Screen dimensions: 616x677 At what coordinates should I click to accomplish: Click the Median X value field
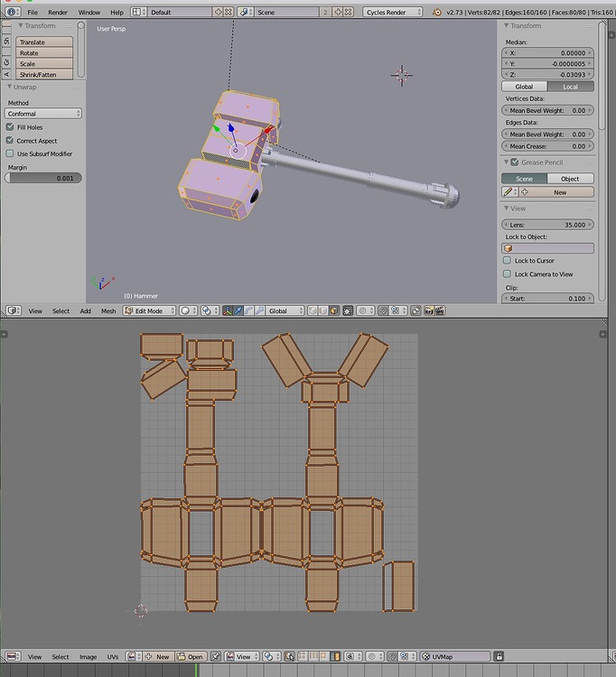pos(547,52)
